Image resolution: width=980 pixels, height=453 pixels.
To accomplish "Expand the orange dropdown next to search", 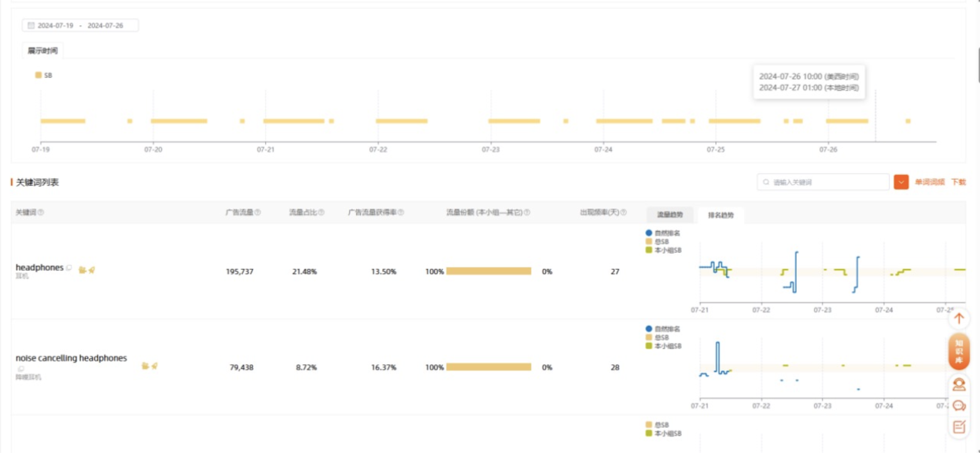I will point(901,182).
